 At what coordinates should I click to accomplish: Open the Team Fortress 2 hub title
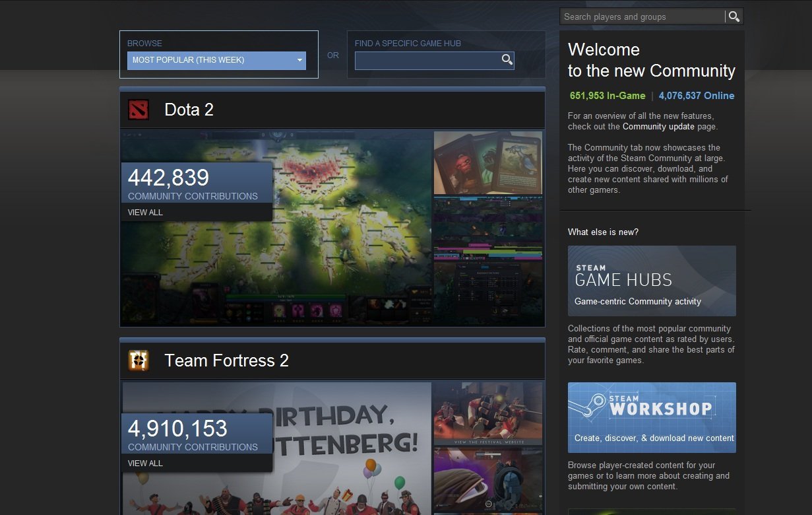[226, 360]
